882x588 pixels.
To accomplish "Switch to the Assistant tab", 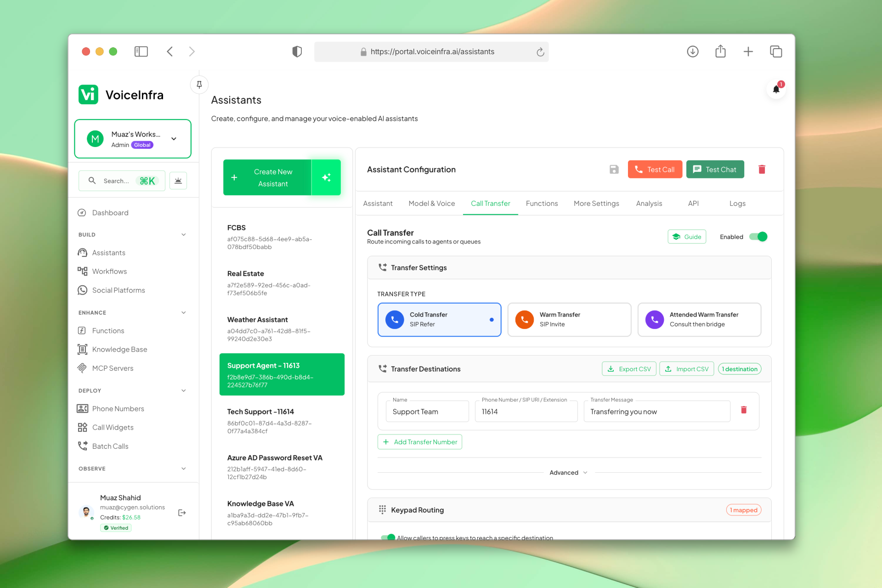I will [x=378, y=204].
